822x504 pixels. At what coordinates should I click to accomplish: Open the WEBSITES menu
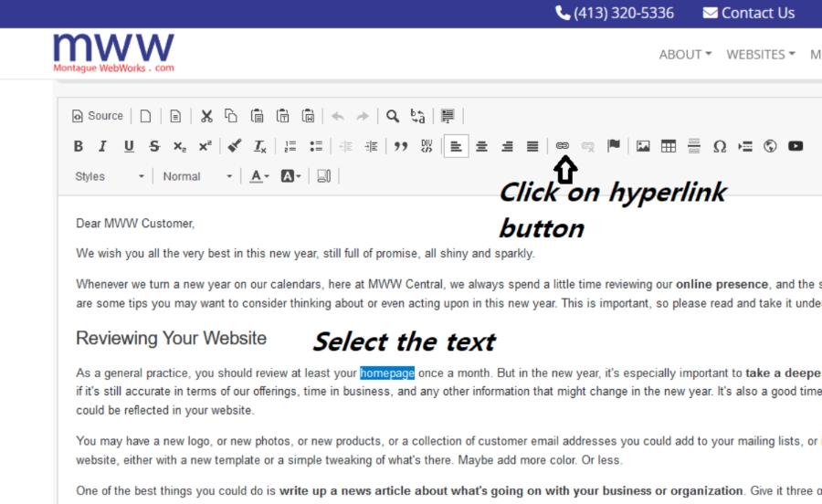(x=760, y=55)
